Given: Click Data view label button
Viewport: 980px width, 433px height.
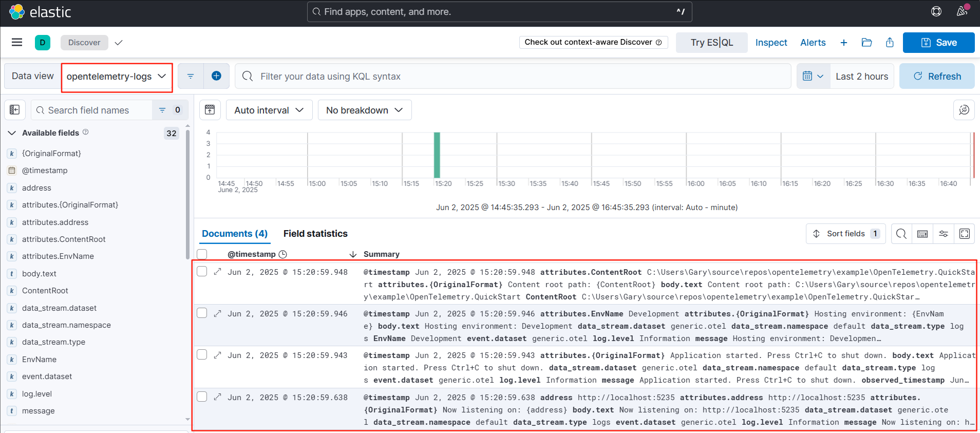Looking at the screenshot, I should tap(32, 76).
